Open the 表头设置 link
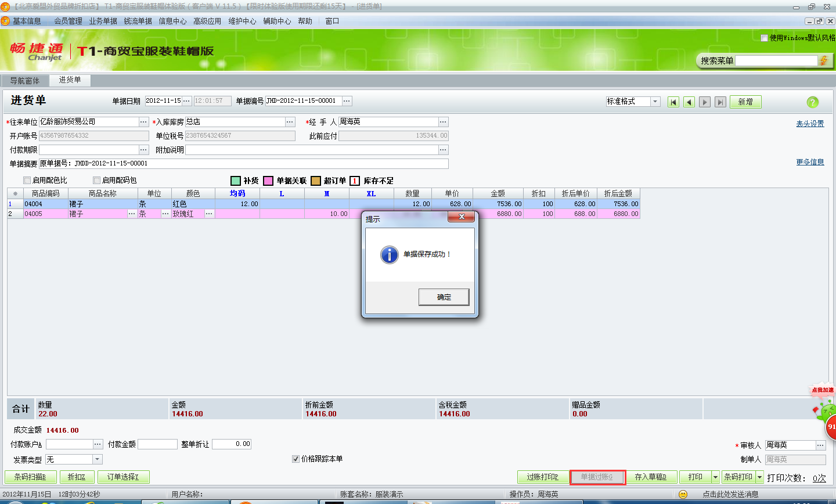The image size is (836, 504). point(810,124)
